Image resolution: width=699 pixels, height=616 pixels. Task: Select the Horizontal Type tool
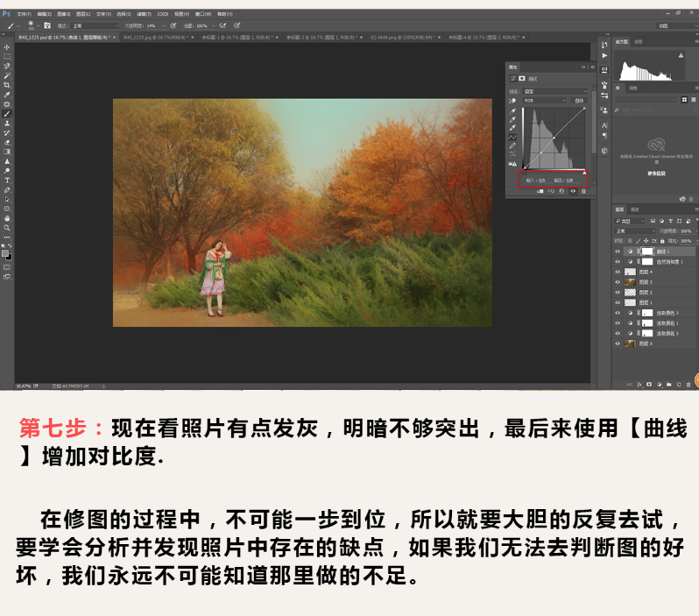(x=7, y=181)
